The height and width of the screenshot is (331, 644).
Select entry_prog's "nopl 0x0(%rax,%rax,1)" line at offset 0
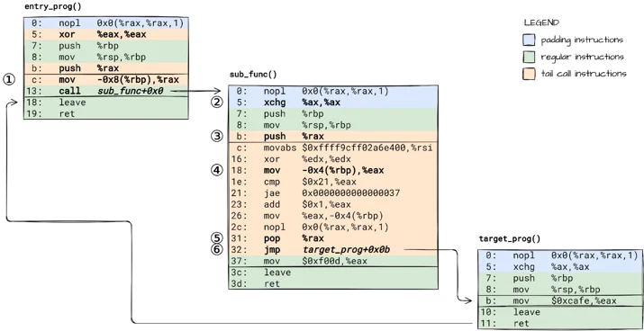tap(106, 23)
